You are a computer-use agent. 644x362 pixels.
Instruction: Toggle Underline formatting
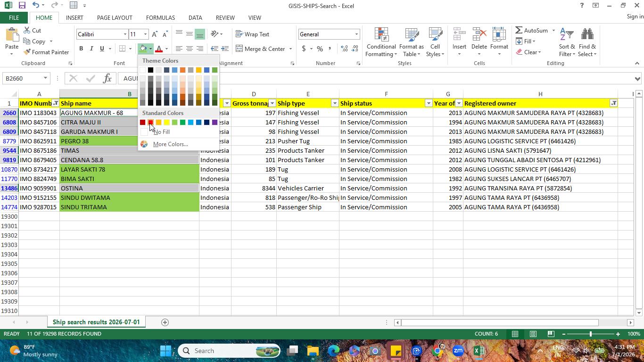(x=102, y=49)
